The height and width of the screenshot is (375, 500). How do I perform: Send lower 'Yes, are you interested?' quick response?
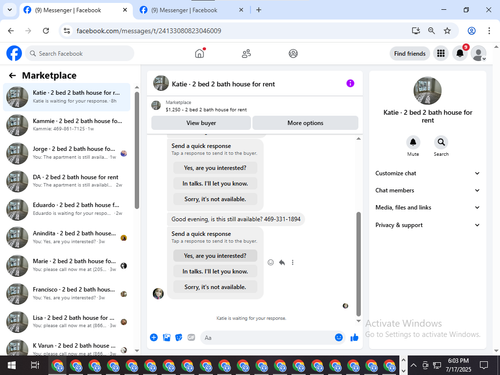click(x=215, y=256)
